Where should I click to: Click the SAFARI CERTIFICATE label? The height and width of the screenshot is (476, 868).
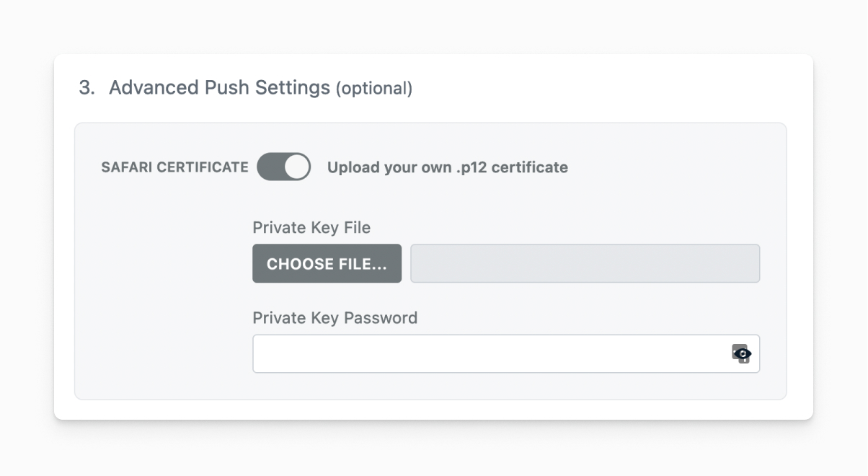click(174, 167)
